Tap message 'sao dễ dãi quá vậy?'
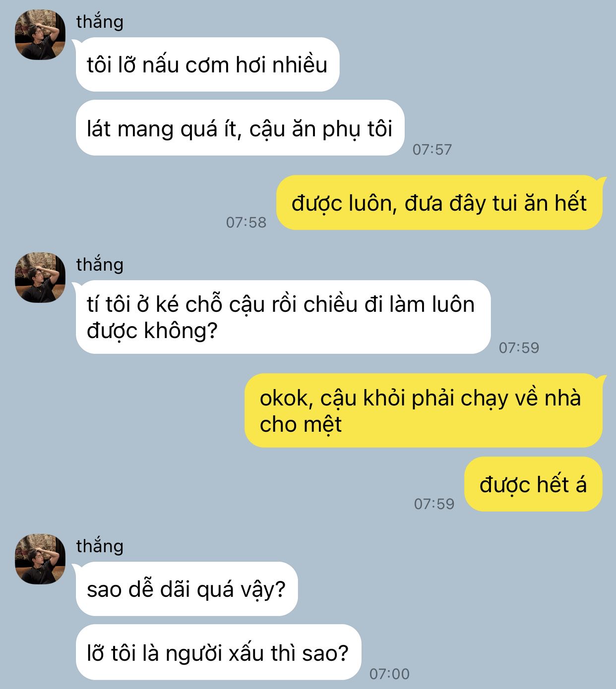The height and width of the screenshot is (689, 616). (x=186, y=589)
